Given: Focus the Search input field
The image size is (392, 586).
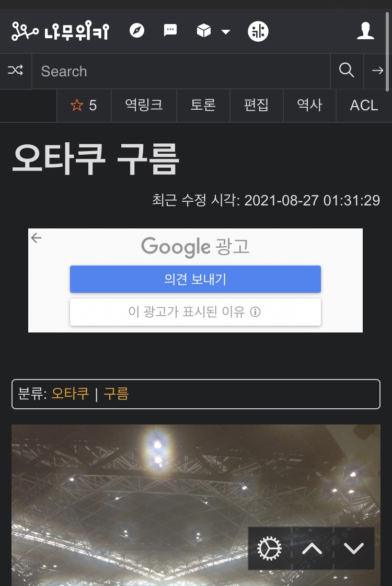Looking at the screenshot, I should coord(181,71).
